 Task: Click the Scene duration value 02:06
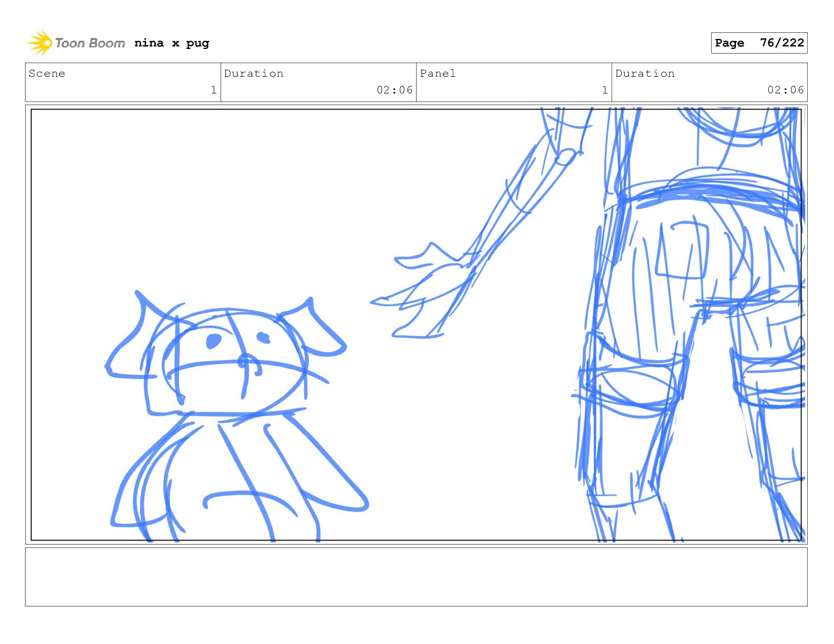395,90
